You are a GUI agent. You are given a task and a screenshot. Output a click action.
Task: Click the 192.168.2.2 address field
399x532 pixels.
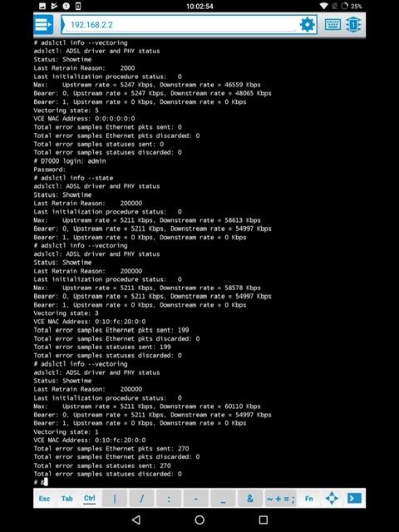coord(180,24)
